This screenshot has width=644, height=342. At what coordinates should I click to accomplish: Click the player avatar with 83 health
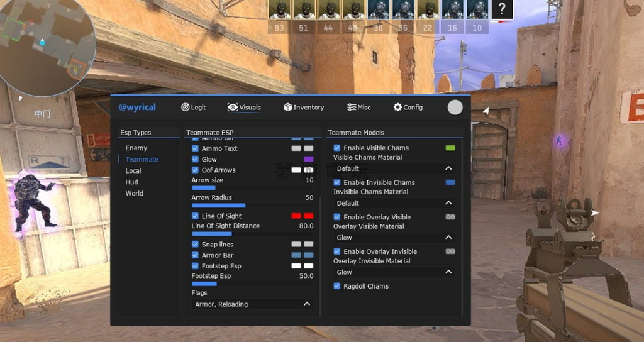click(x=280, y=9)
